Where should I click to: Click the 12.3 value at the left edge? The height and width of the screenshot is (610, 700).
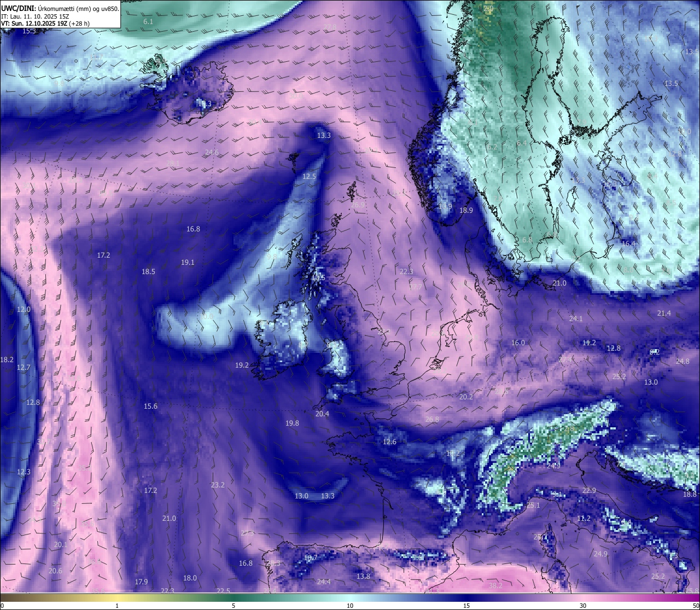tap(24, 472)
